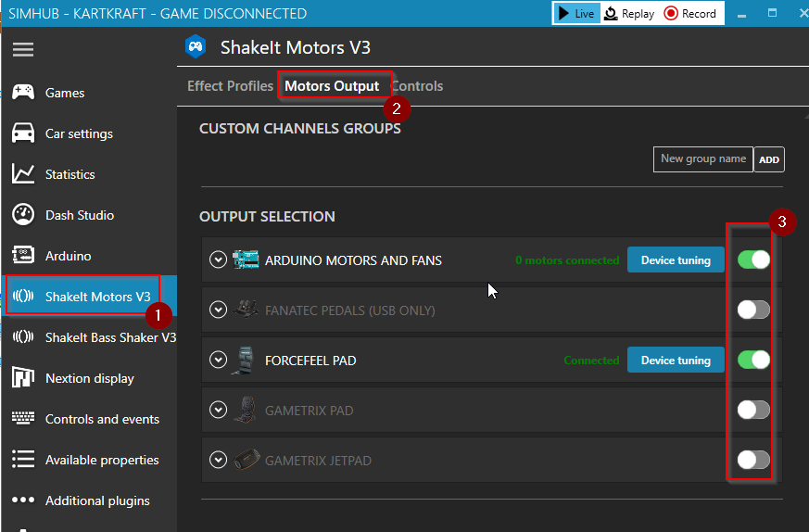Disable Arduino Motors and Fans output
Image resolution: width=809 pixels, height=532 pixels.
[753, 260]
